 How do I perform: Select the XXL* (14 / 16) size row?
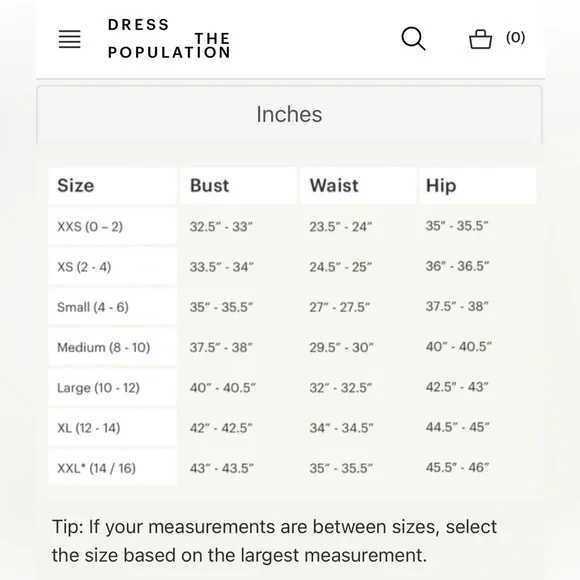coord(292,468)
